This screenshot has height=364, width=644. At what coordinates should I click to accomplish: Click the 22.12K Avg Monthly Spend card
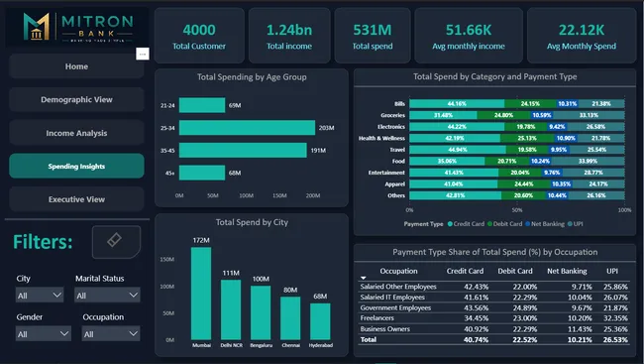point(582,36)
